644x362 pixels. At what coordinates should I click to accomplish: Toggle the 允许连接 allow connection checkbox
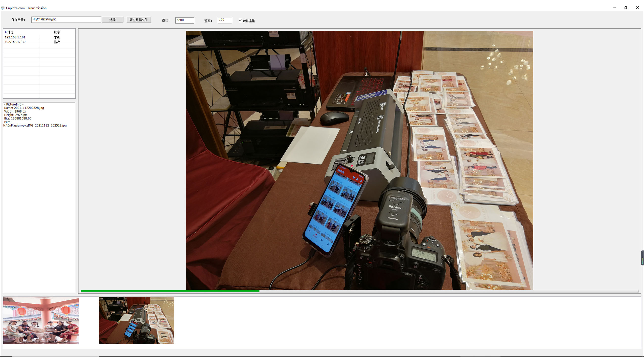coord(240,21)
